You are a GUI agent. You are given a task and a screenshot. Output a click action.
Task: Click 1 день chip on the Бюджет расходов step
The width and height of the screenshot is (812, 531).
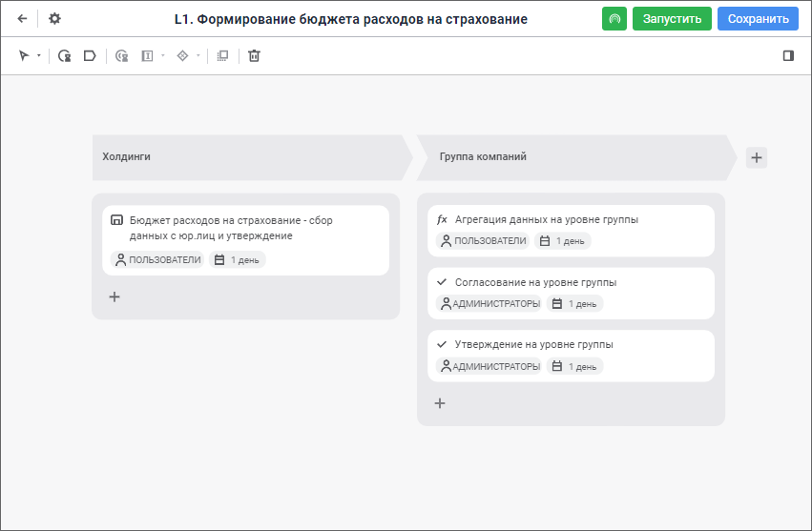pyautogui.click(x=238, y=260)
